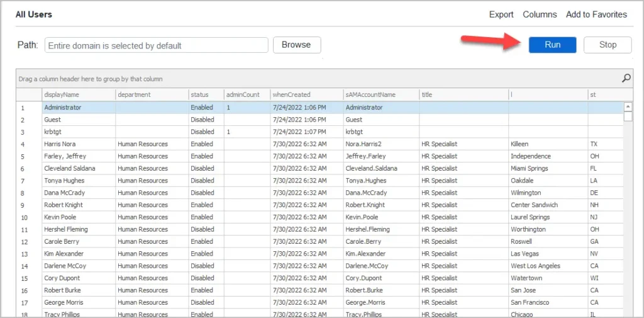Viewport: 644px width, 318px height.
Task: Click the Darlene McCoy name cell
Action: [x=79, y=266]
